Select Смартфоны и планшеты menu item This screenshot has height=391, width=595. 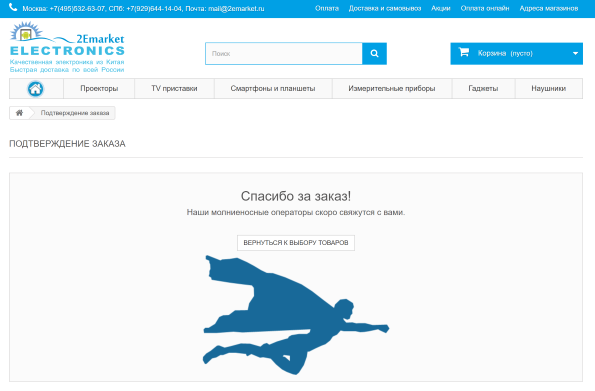tap(273, 88)
